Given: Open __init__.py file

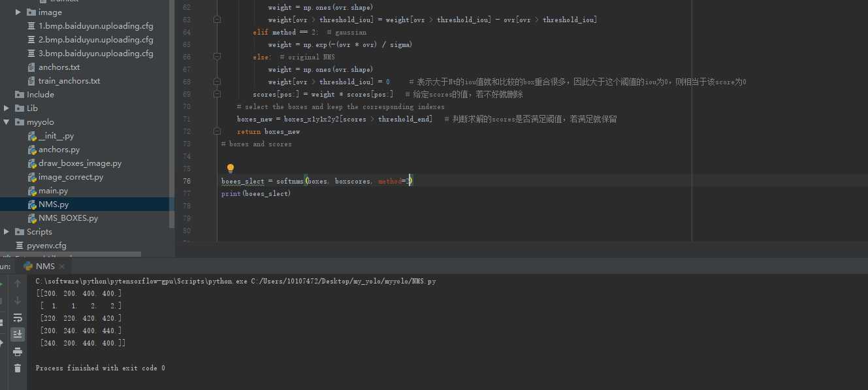Looking at the screenshot, I should tap(56, 136).
